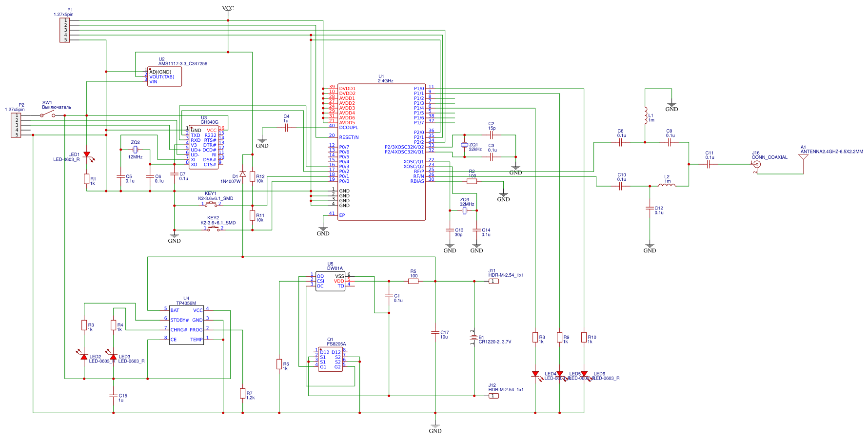Select resistor R12 10k symbol

[253, 176]
